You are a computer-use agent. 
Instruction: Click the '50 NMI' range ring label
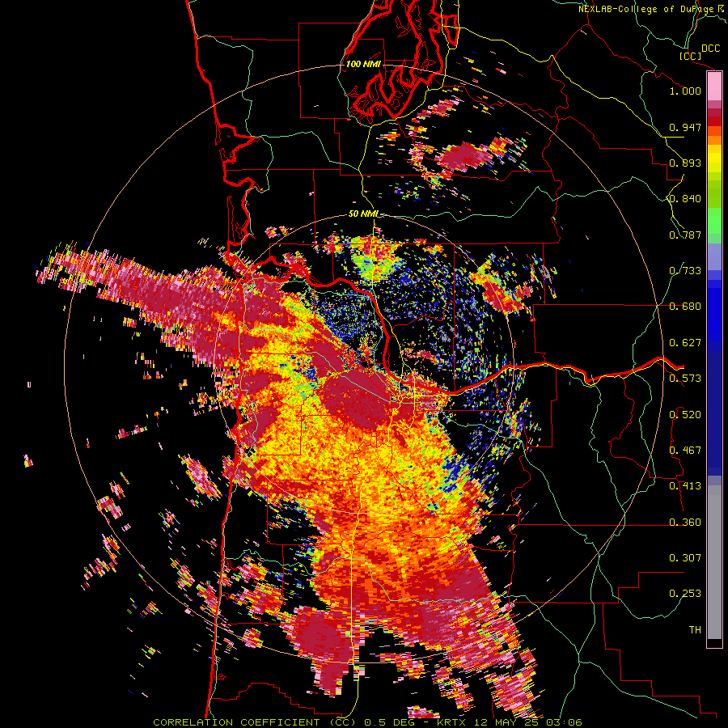pos(363,214)
